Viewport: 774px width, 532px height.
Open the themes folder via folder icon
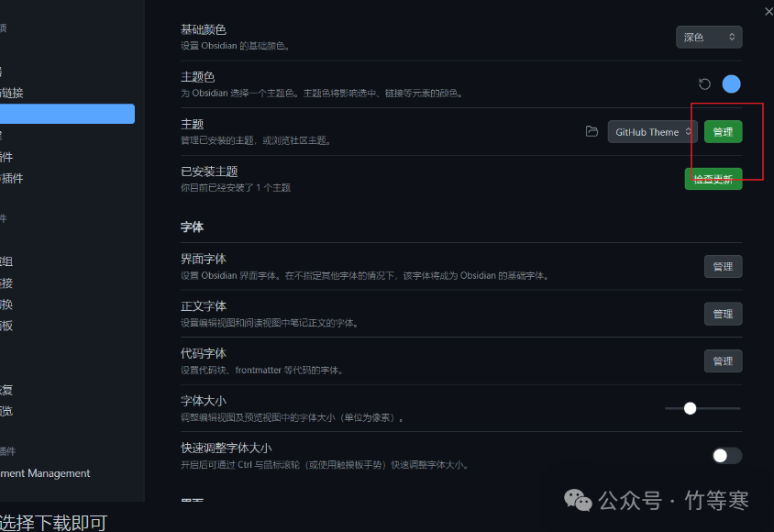592,131
